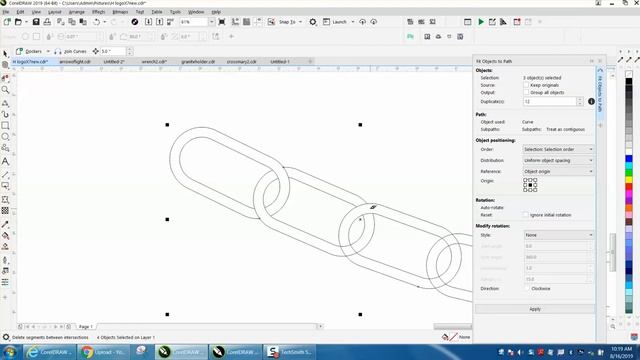Open the Options gear icon
640x360 pixels.
tap(313, 22)
